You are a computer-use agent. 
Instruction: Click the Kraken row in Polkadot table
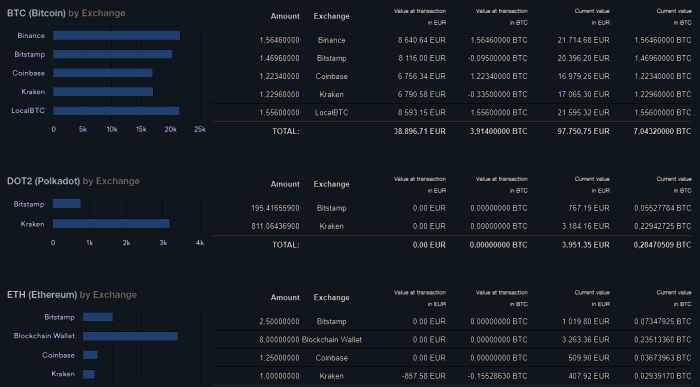(x=452, y=226)
